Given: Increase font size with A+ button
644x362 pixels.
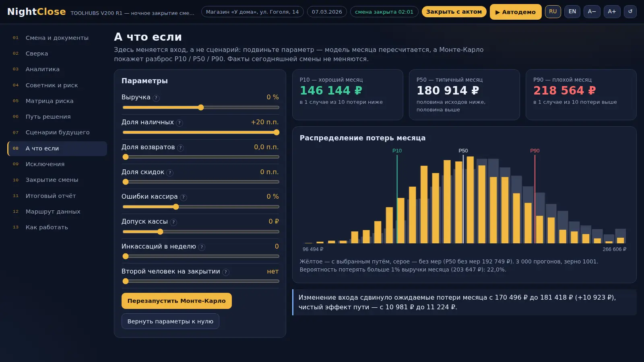Looking at the screenshot, I should point(612,12).
